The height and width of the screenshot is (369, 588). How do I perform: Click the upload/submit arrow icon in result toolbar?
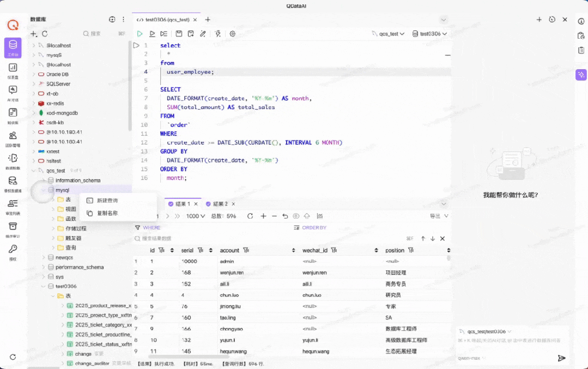click(307, 216)
